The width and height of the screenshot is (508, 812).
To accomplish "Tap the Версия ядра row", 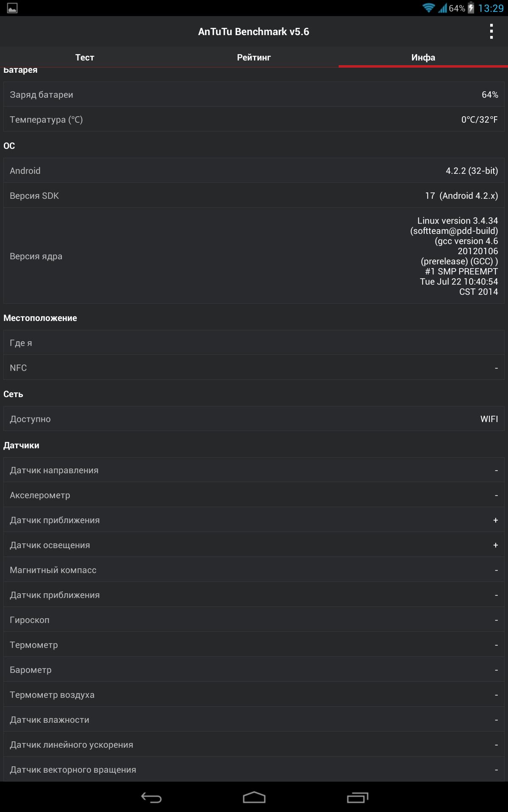I will (x=254, y=256).
